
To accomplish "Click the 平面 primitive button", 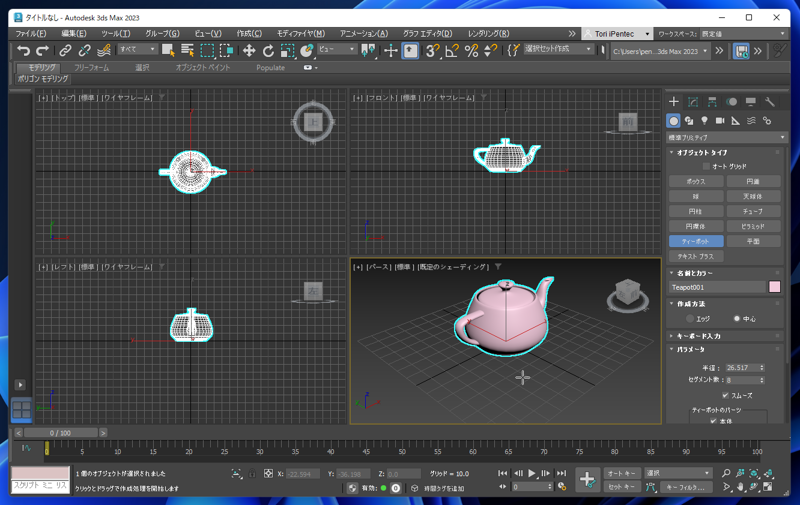I will [754, 241].
